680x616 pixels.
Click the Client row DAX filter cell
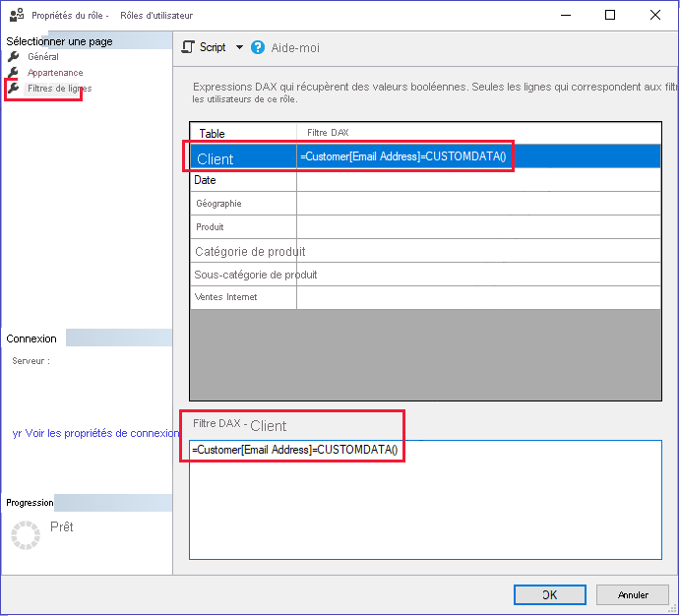(x=478, y=156)
